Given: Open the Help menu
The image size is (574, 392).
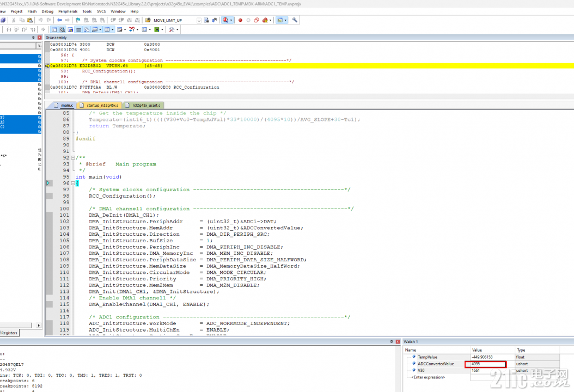Looking at the screenshot, I should click(x=135, y=11).
